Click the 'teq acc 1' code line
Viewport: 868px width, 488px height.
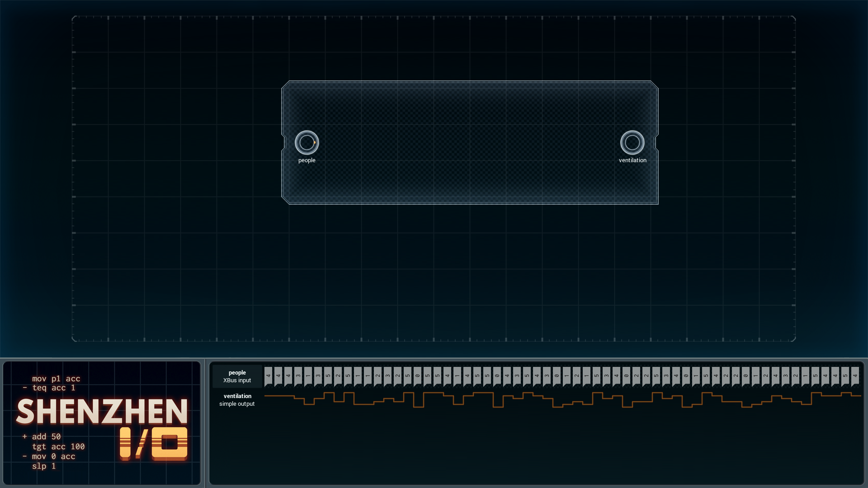[x=49, y=388]
